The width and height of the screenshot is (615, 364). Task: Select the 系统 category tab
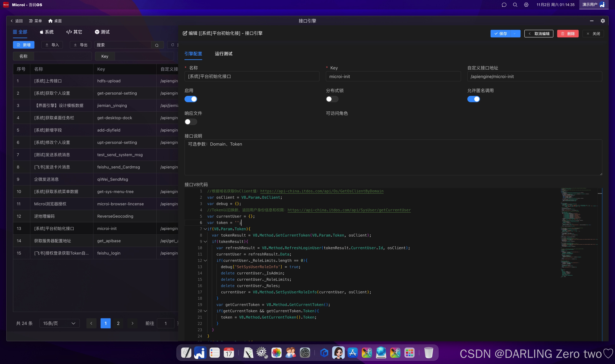tap(47, 32)
